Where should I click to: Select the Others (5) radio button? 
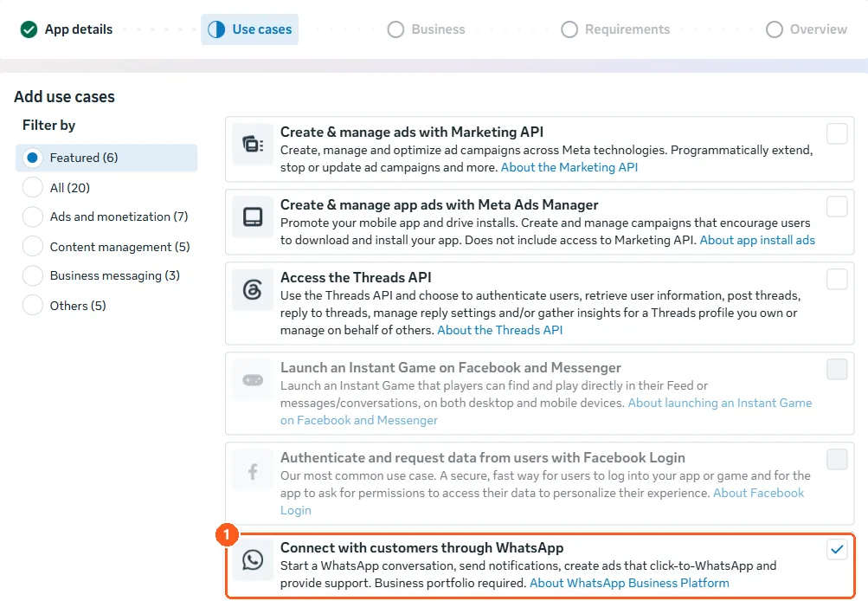click(33, 305)
